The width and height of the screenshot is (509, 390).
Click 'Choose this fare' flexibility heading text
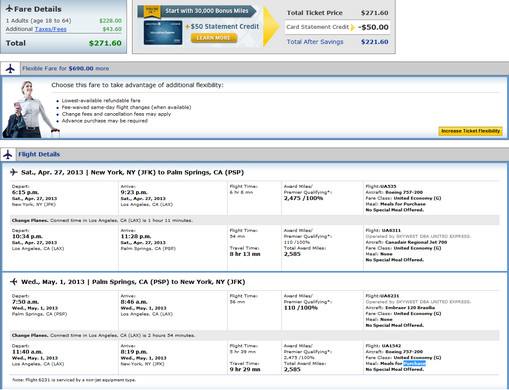[137, 85]
